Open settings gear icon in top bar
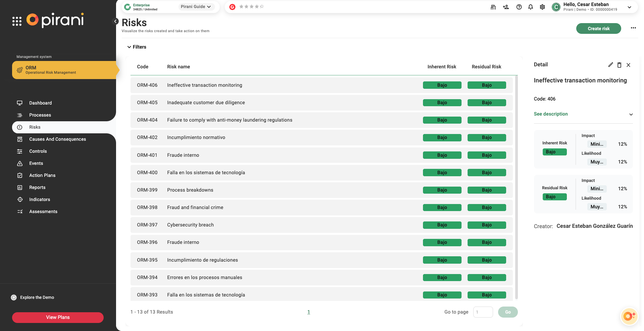Viewport: 644px width, 331px height. point(542,7)
